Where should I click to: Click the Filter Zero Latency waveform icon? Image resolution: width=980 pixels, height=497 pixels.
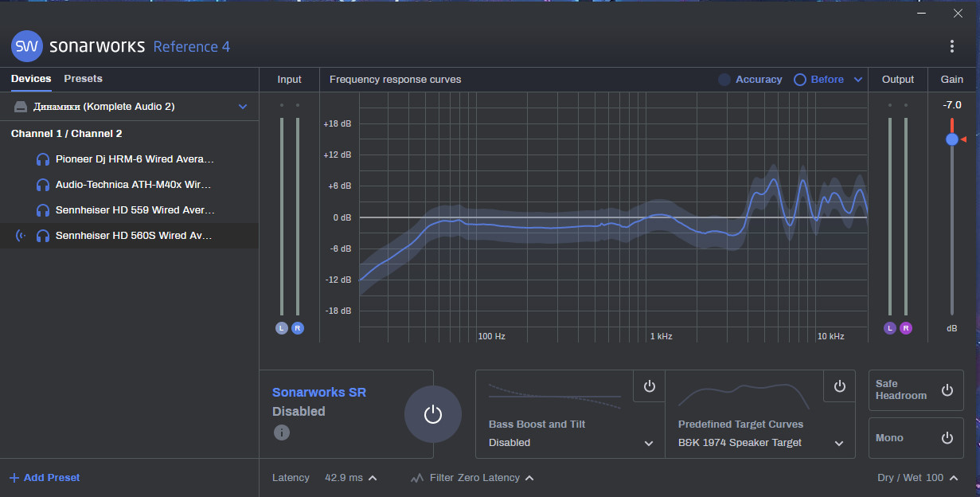(417, 478)
